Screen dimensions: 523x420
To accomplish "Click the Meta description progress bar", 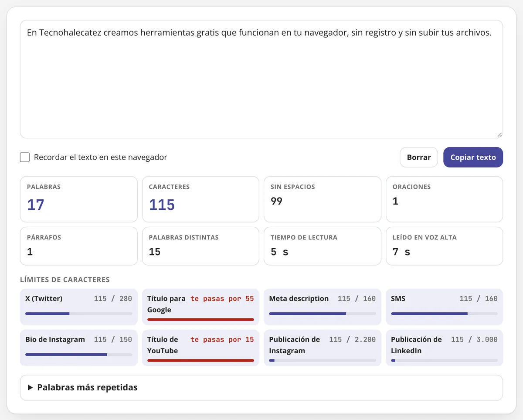I will pyautogui.click(x=323, y=314).
